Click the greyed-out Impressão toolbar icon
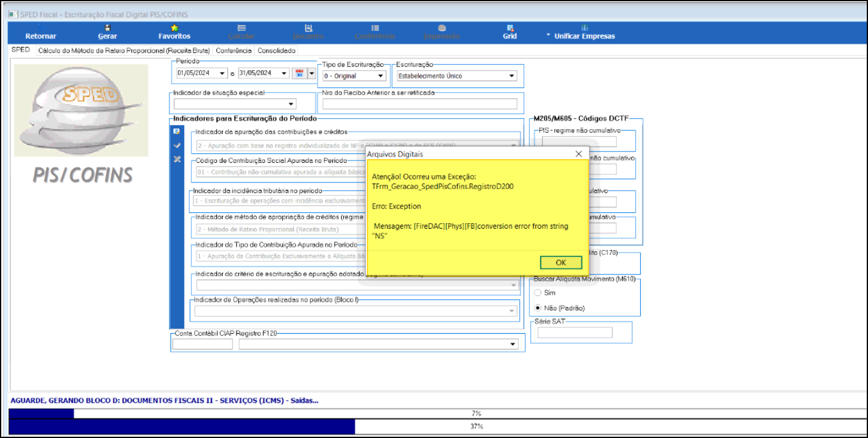 click(442, 27)
